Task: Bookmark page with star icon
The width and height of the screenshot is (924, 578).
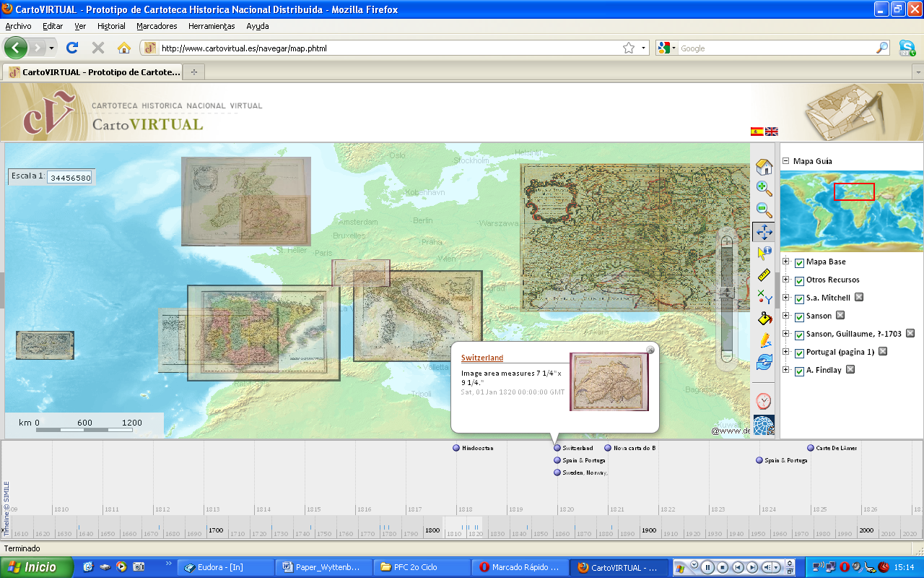Action: [629, 48]
